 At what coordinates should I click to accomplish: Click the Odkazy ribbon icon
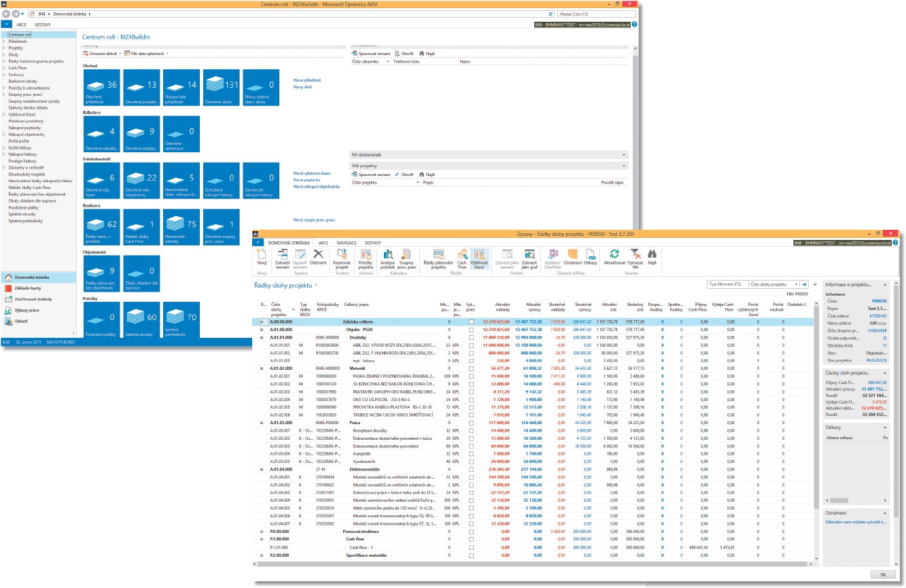[591, 256]
